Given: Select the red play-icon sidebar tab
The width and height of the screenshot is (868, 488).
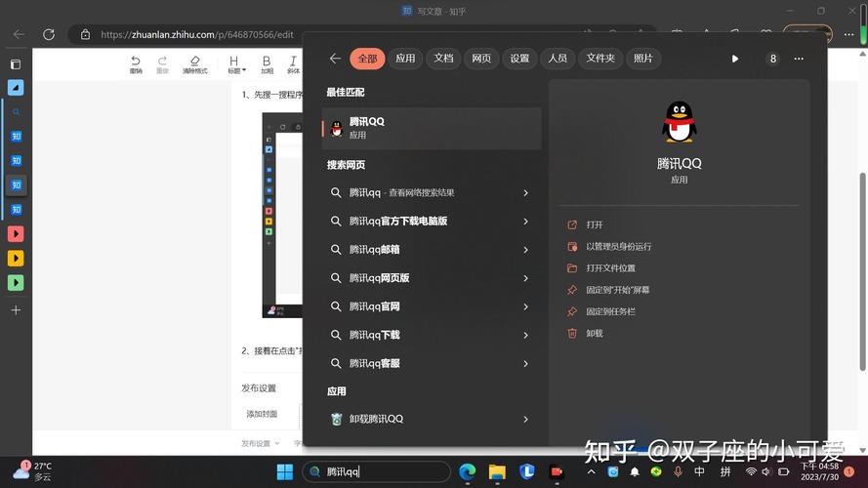Looking at the screenshot, I should [16, 234].
